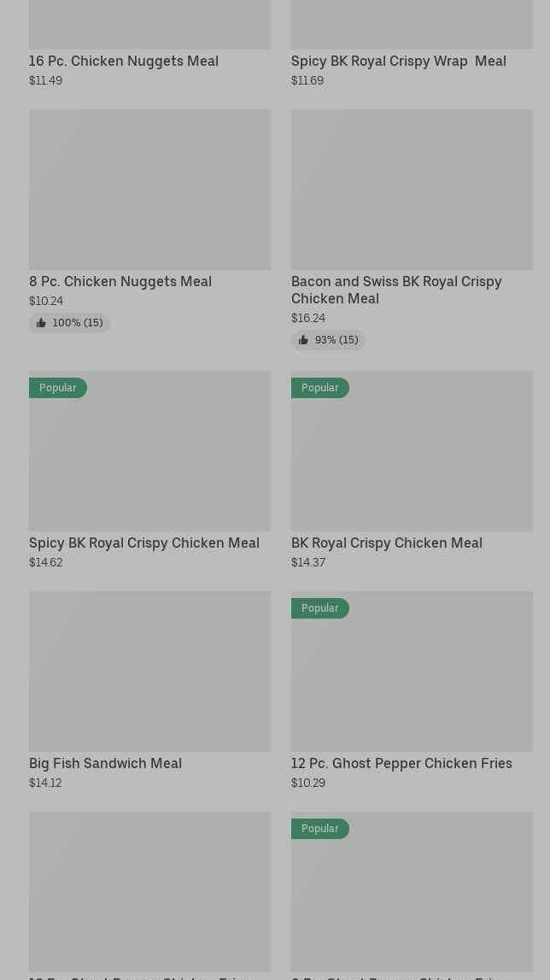550x980 pixels.
Task: Open BK Royal Crispy Chicken Meal title
Action: 386,543
